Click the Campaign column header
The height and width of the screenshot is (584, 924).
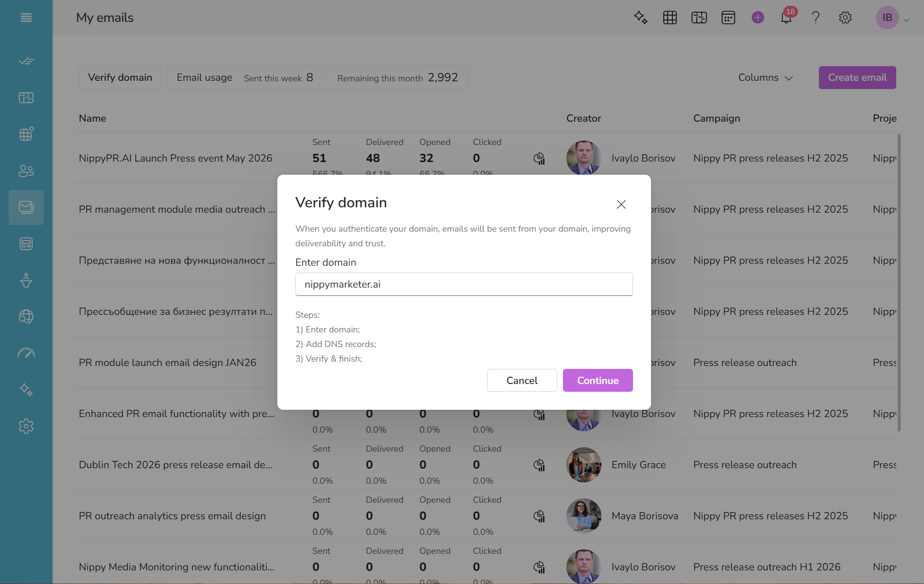coord(717,118)
